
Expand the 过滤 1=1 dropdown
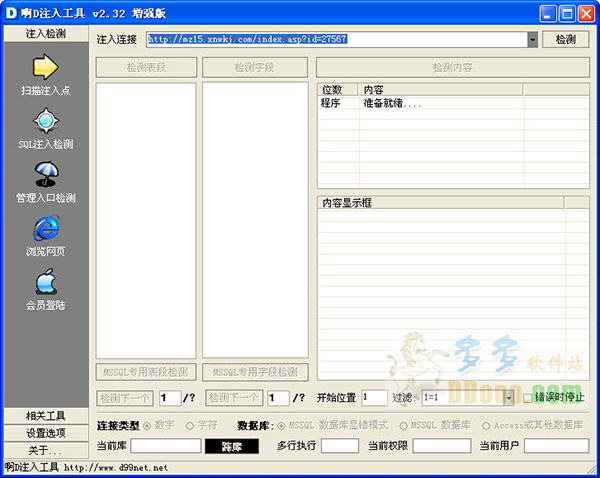508,398
